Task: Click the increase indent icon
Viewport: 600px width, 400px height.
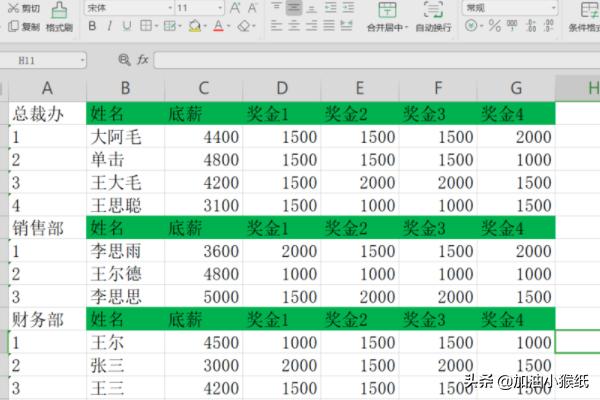Action: pyautogui.click(x=348, y=8)
